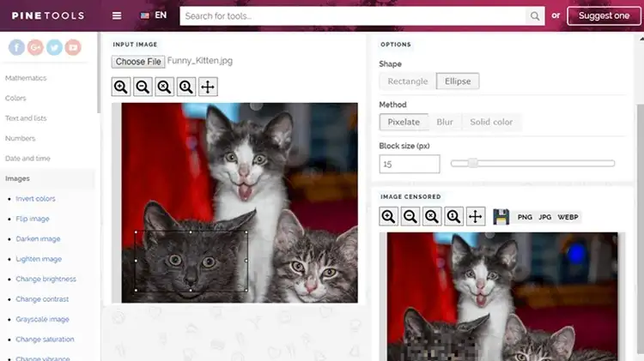Image resolution: width=644 pixels, height=361 pixels.
Task: Open the YouTube social icon
Action: tap(73, 47)
